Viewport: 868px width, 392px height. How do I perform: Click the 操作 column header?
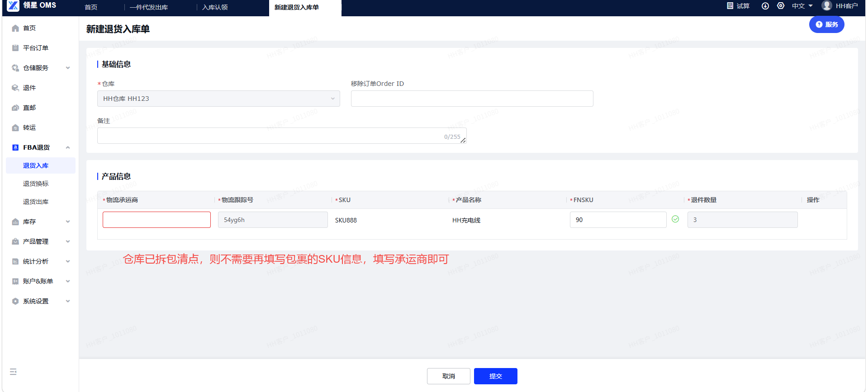tap(813, 200)
